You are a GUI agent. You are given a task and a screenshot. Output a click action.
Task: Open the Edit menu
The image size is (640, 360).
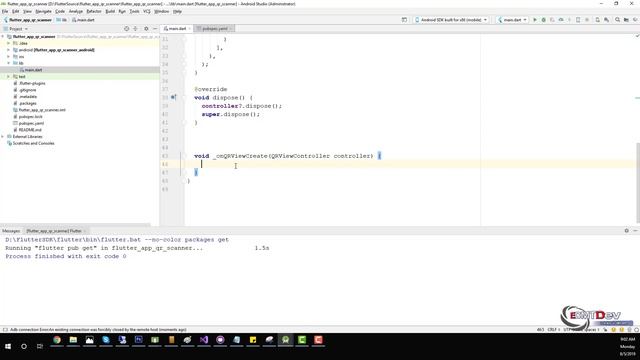pyautogui.click(x=16, y=11)
